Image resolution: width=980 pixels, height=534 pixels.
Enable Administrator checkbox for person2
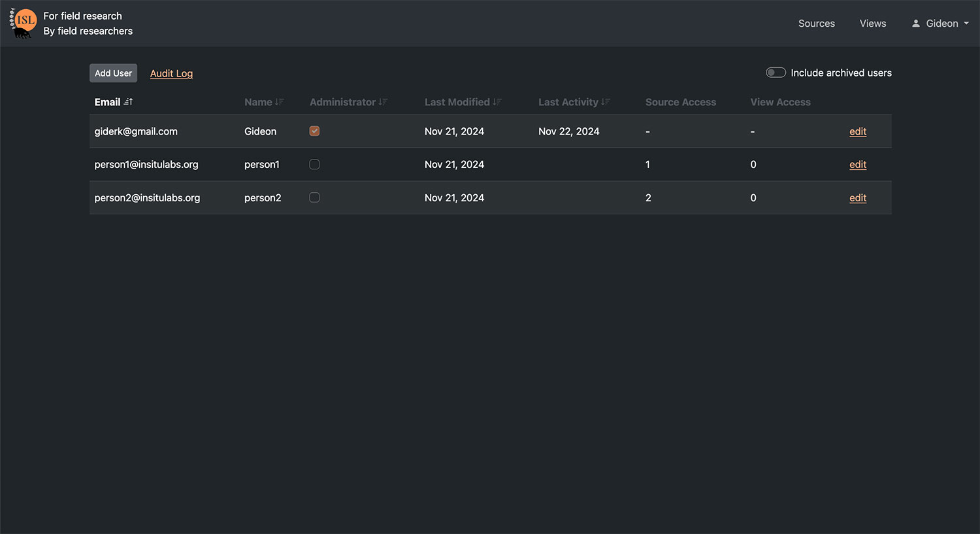pos(314,197)
